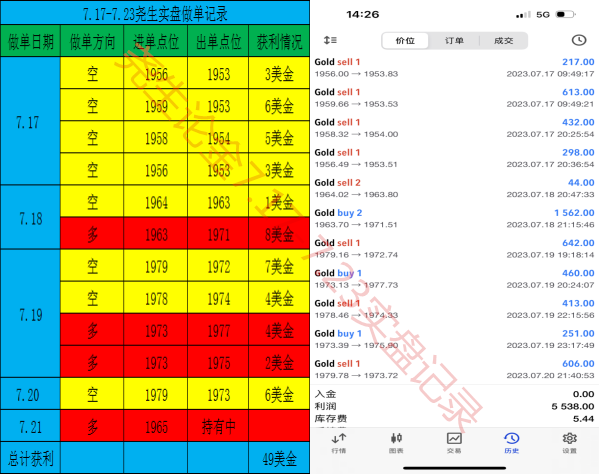Screen dimensions: 600x474
Task: Open the Gold buy 2 trade with profit 1 562.00
Action: 454,218
